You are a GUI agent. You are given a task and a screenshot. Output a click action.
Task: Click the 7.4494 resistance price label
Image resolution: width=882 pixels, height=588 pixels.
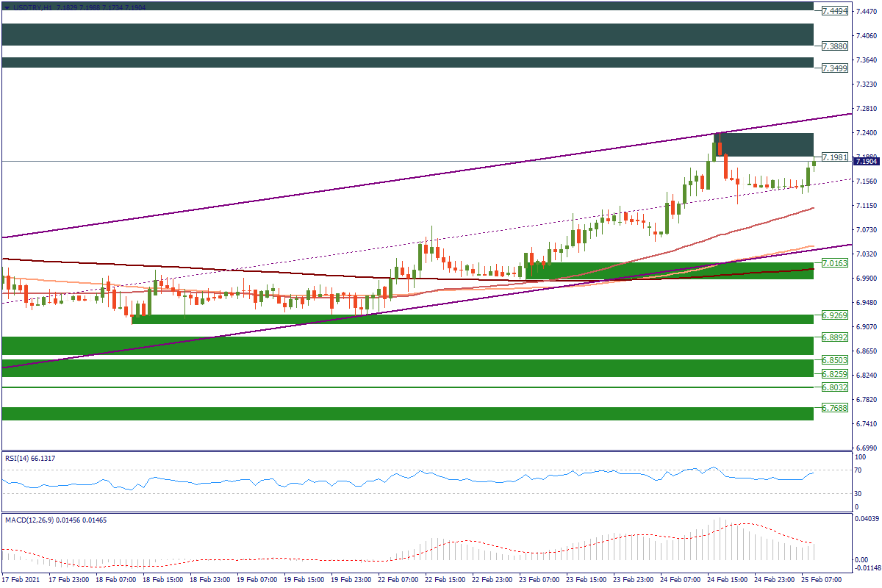pyautogui.click(x=836, y=11)
